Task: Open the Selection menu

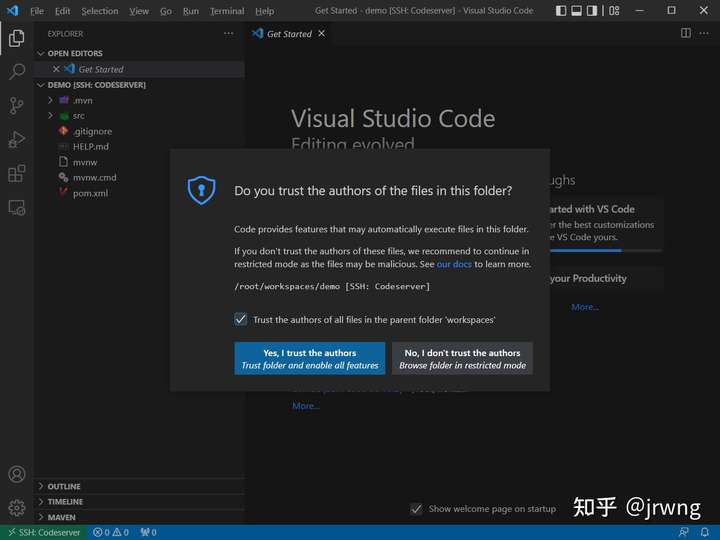Action: tap(100, 11)
